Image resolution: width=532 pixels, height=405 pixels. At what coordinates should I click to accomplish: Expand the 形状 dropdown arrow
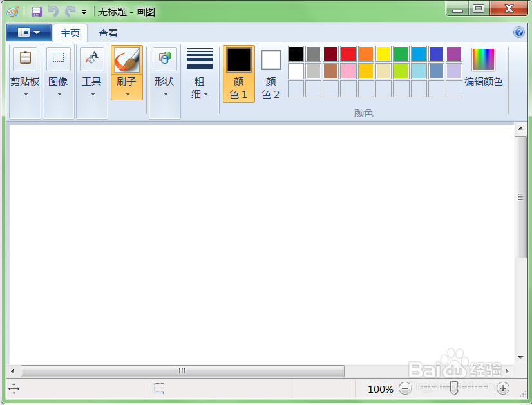[x=166, y=94]
